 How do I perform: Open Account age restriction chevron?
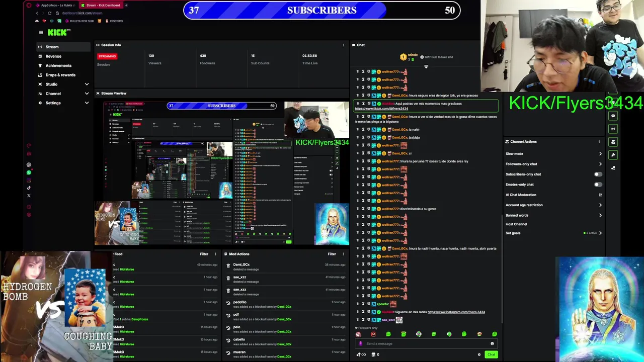[x=600, y=205]
